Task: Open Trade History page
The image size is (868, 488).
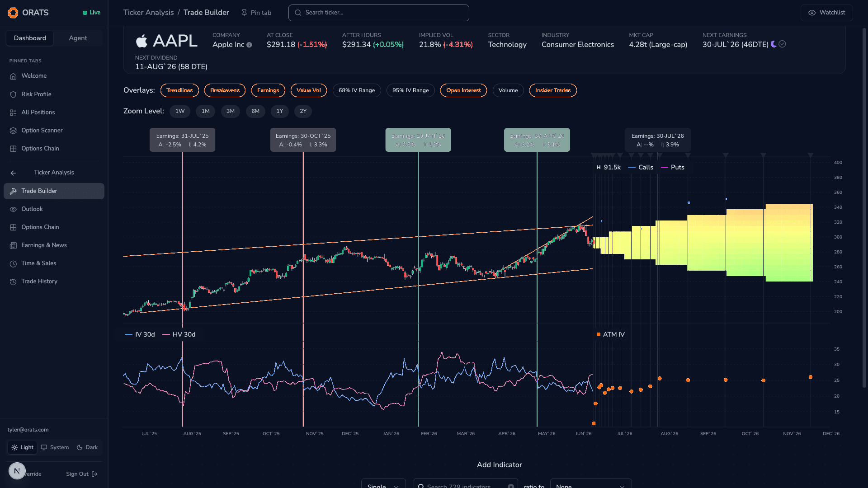Action: [x=54, y=282]
